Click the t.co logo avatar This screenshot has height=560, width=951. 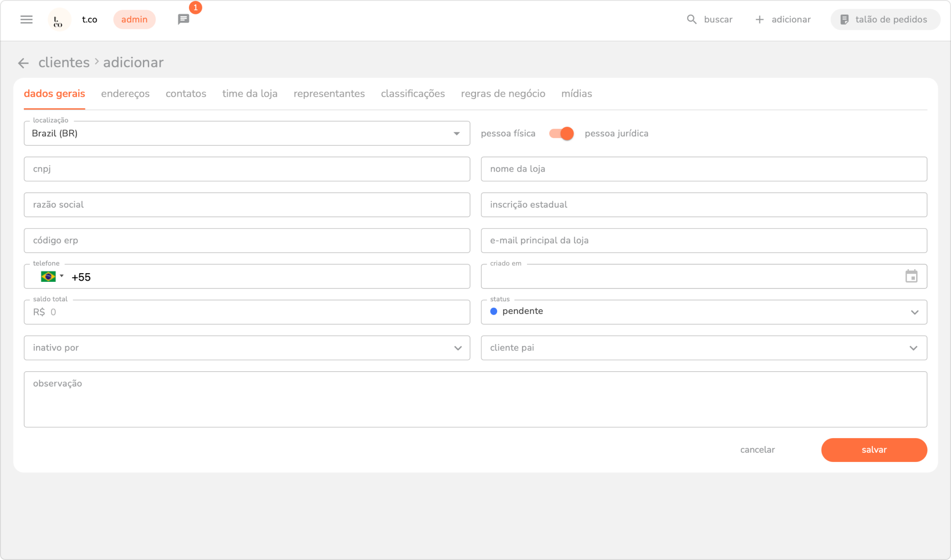(59, 20)
